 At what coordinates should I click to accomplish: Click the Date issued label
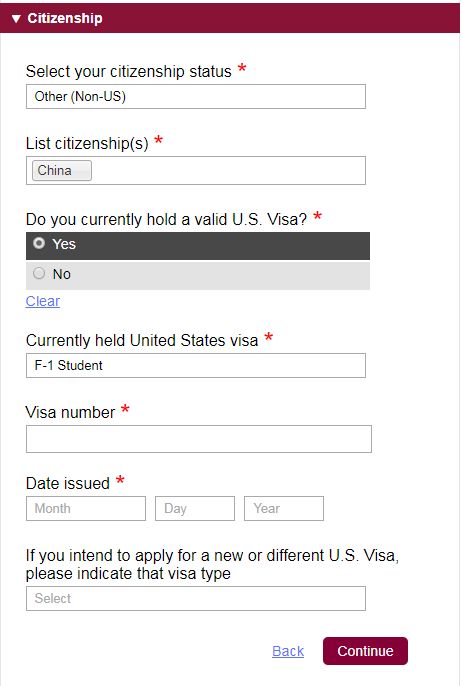pyautogui.click(x=68, y=483)
